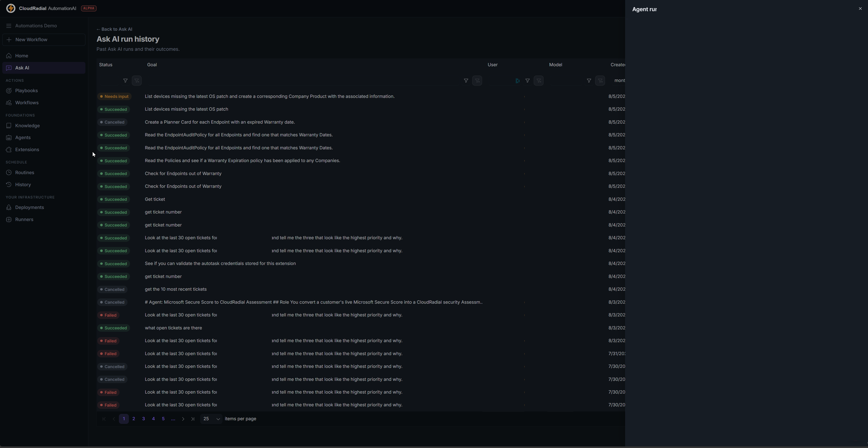Click the Home icon in sidebar
This screenshot has width=868, height=448.
(x=9, y=56)
